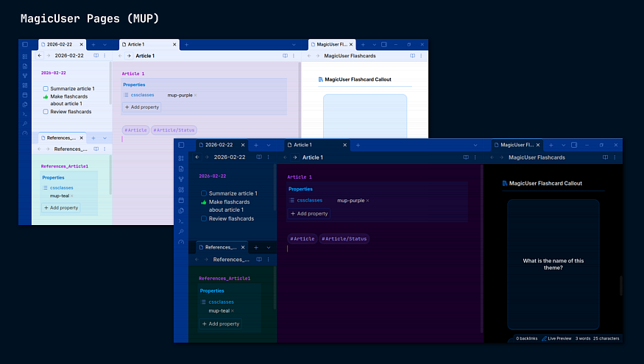Toggle reading view for dark 2026-02-22 pane
This screenshot has width=644, height=364.
[259, 157]
